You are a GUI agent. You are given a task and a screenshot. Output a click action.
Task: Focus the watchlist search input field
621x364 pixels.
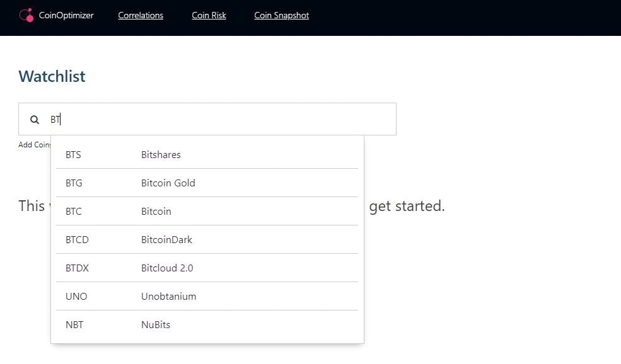tap(221, 119)
